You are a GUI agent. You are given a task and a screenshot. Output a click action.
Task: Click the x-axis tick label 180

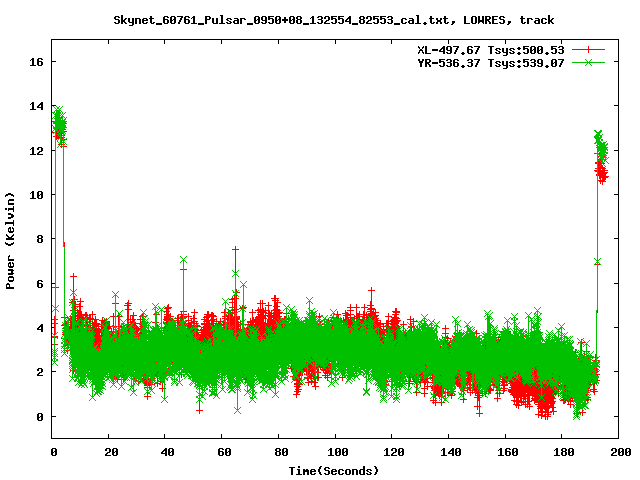[564, 452]
